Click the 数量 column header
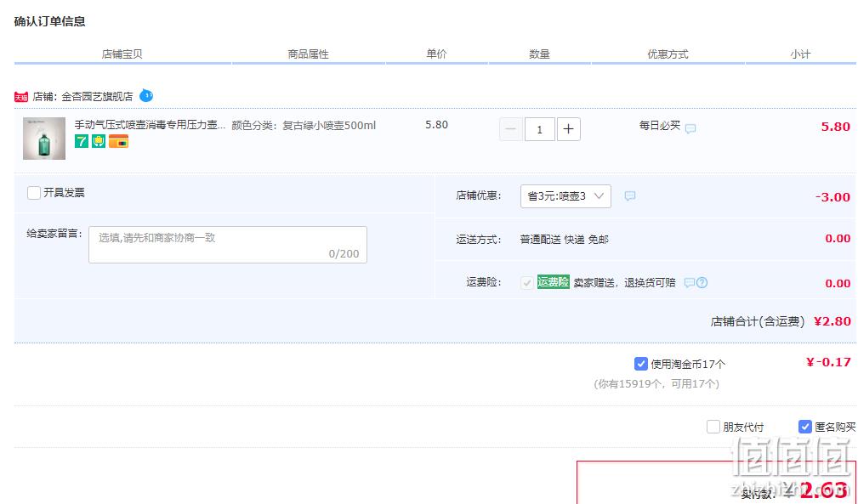Viewport: 858px width, 504px height. [539, 54]
